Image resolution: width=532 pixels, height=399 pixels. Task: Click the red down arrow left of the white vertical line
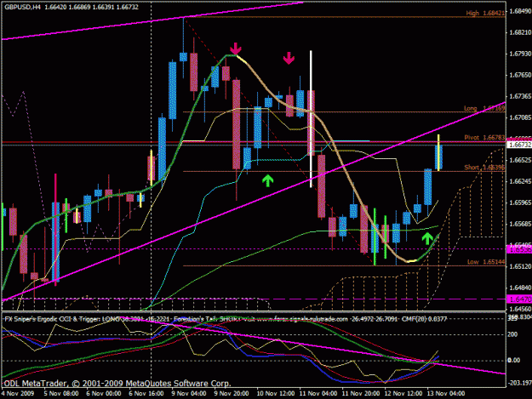289,58
